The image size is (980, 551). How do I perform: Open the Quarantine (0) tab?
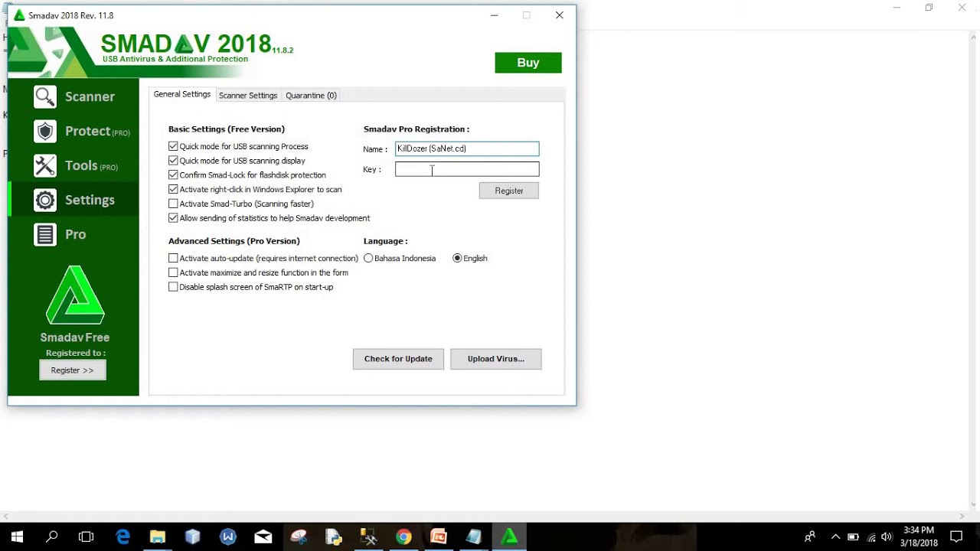coord(311,96)
